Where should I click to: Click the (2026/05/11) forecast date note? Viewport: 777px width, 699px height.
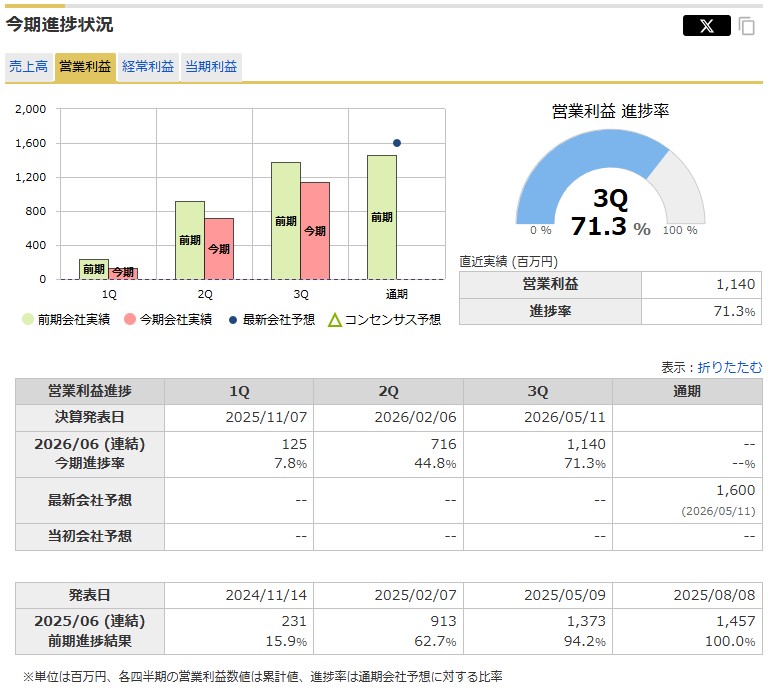click(x=718, y=511)
